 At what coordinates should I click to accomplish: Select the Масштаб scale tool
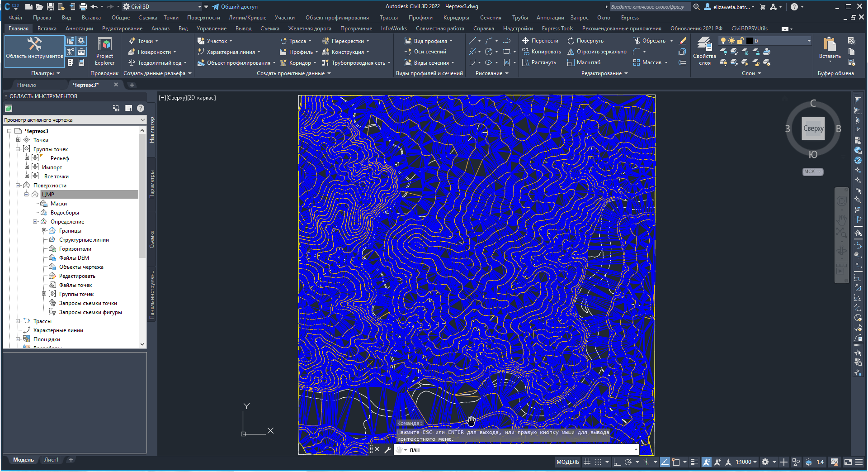click(x=584, y=62)
